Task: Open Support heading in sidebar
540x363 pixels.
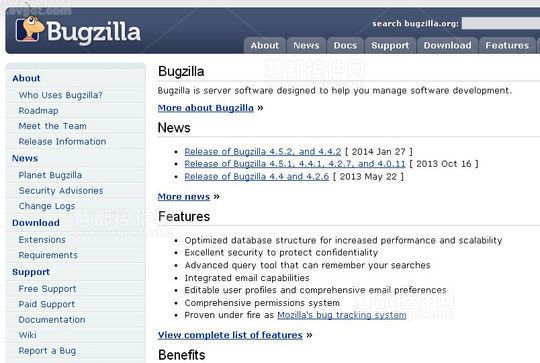Action: click(31, 272)
